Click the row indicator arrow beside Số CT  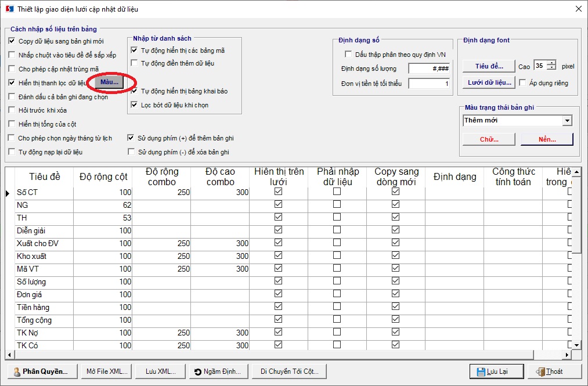(8, 193)
